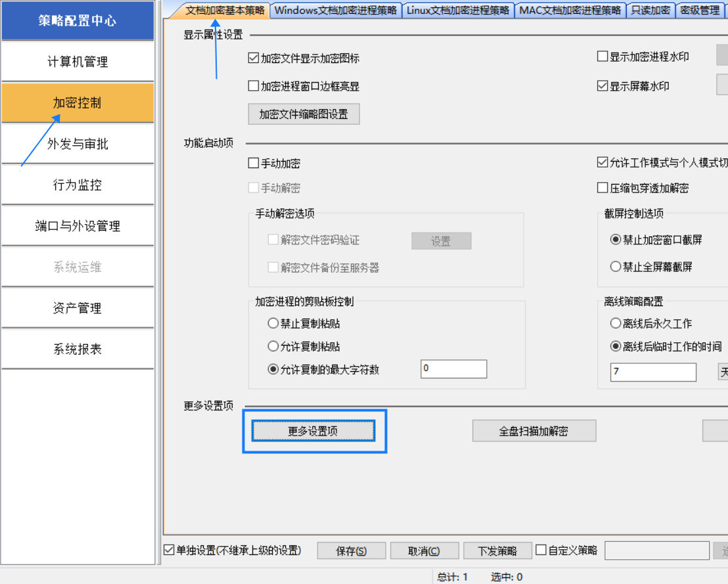Open the 只读加密 tab
This screenshot has width=728, height=584.
(x=650, y=11)
